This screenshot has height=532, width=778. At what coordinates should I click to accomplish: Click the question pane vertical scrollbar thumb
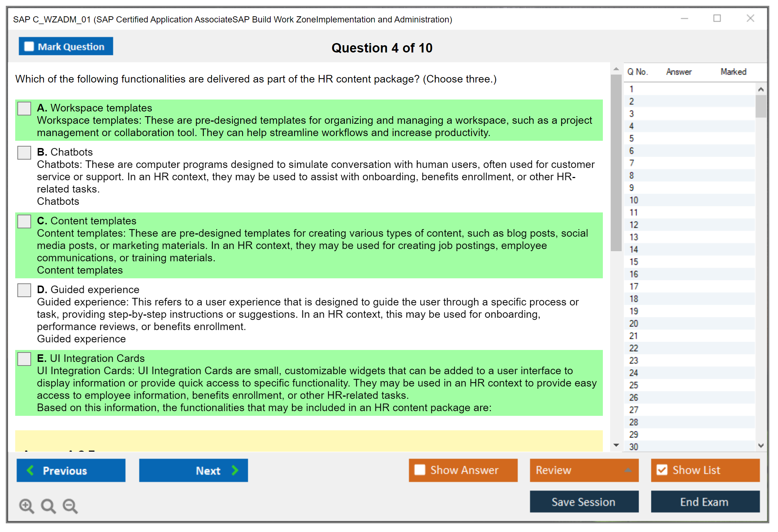coord(616,163)
